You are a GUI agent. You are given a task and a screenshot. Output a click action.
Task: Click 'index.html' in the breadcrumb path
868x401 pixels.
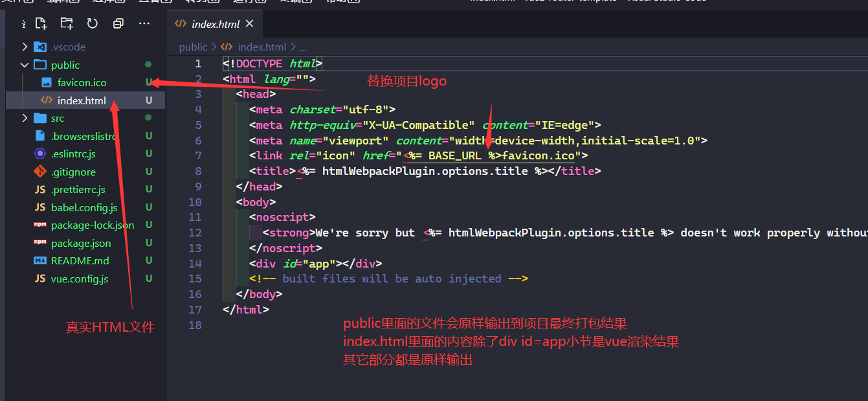pos(262,47)
